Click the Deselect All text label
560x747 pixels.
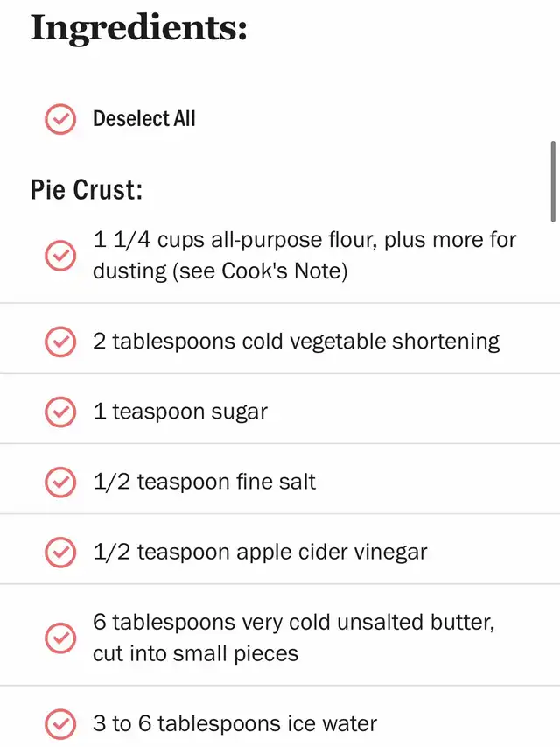pos(144,118)
